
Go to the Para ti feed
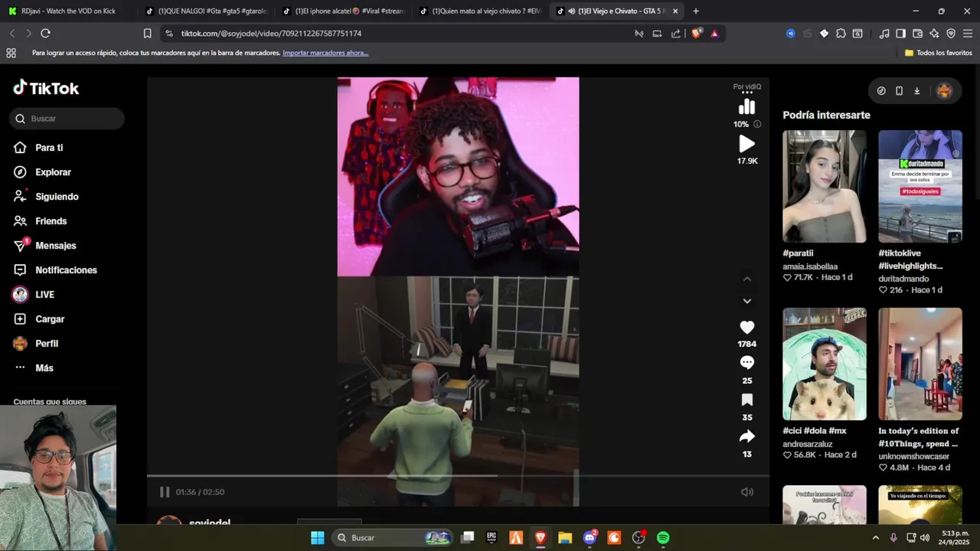49,148
